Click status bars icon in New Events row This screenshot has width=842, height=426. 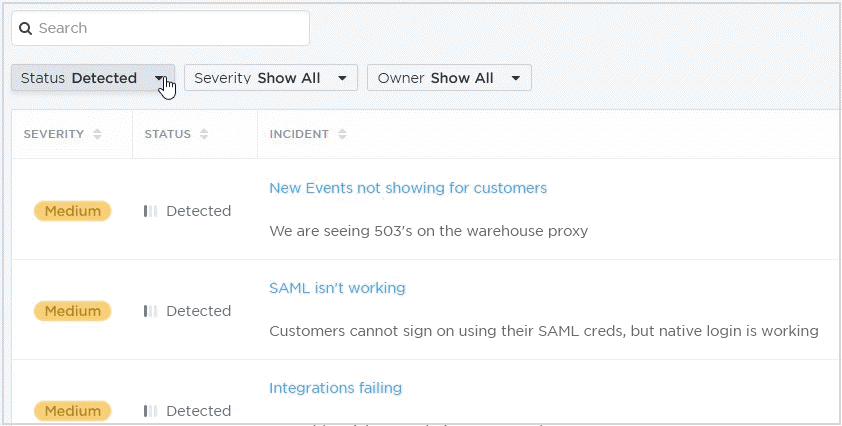pyautogui.click(x=151, y=211)
